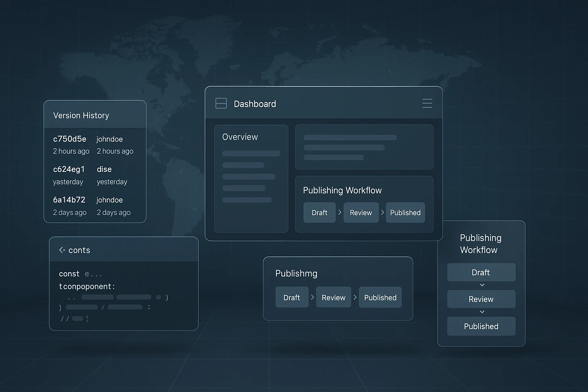Click the small circle token in the code editor
Screen dimensions: 588x392
pos(158,297)
